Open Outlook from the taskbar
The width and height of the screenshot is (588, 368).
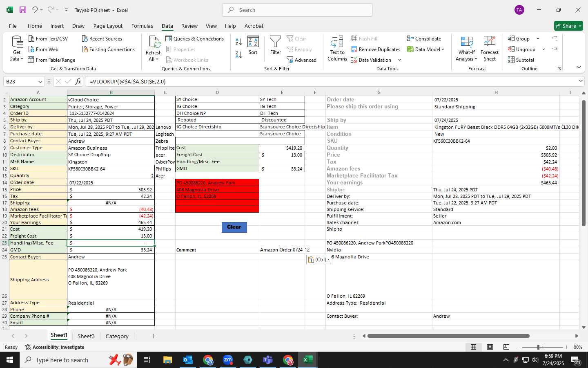tap(188, 360)
